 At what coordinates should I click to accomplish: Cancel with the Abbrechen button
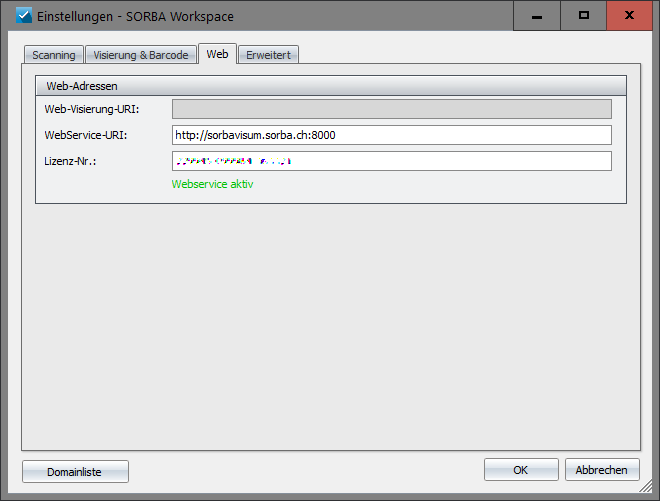pyautogui.click(x=602, y=470)
